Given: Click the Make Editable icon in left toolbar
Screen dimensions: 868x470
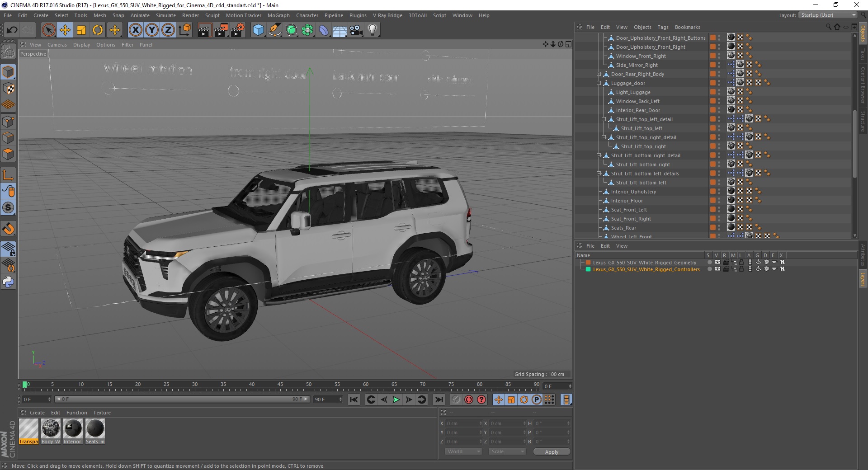Looking at the screenshot, I should pos(8,52).
